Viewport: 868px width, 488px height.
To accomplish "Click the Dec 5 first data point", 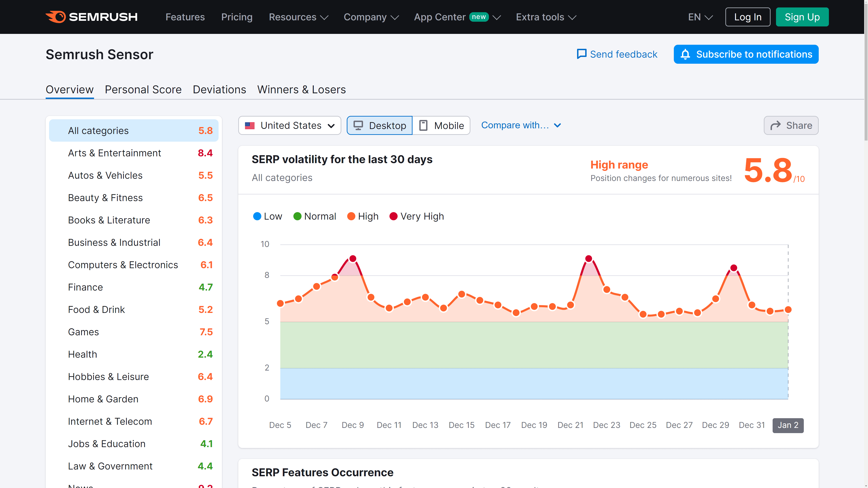I will click(280, 303).
